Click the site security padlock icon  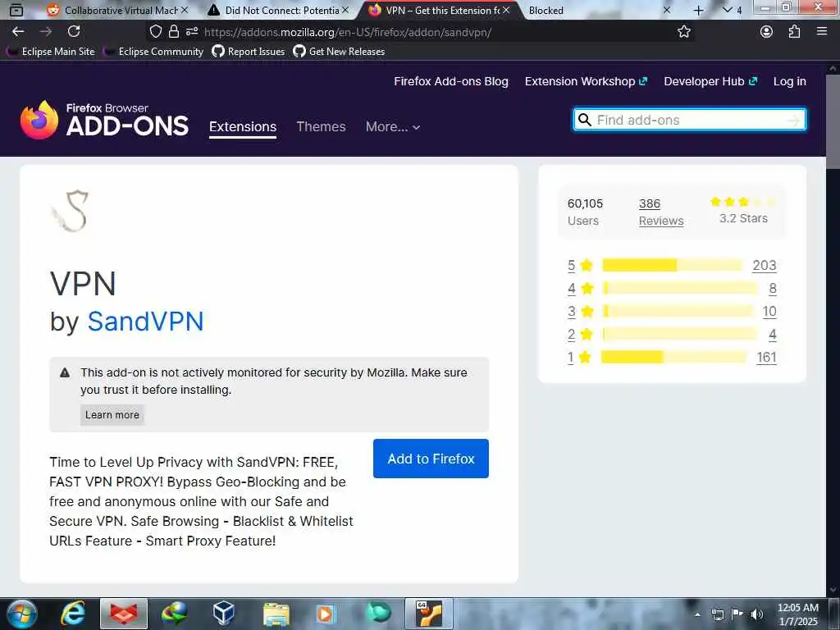[x=174, y=32]
